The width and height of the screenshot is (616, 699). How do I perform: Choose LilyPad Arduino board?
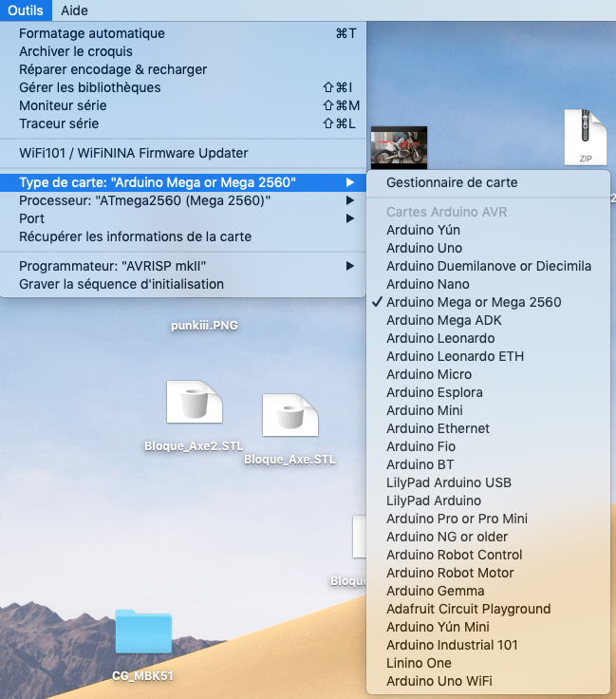click(x=488, y=501)
